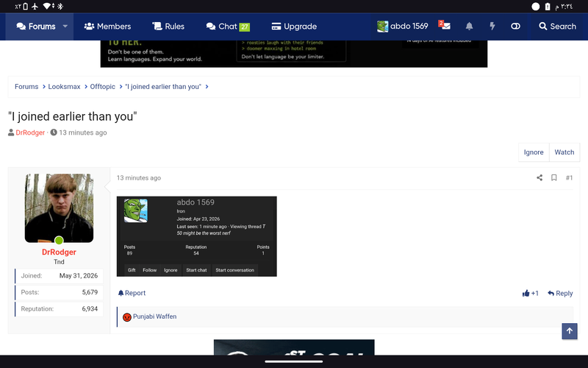Open Search in the navbar
The width and height of the screenshot is (588, 368).
click(557, 26)
